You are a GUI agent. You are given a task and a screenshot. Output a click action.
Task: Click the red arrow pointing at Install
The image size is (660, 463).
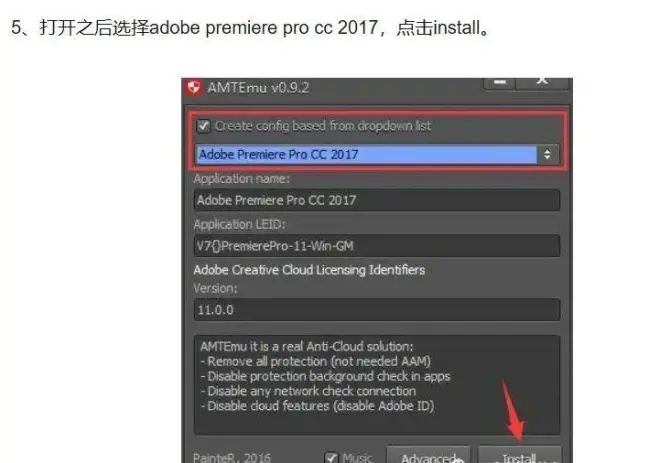click(x=512, y=411)
